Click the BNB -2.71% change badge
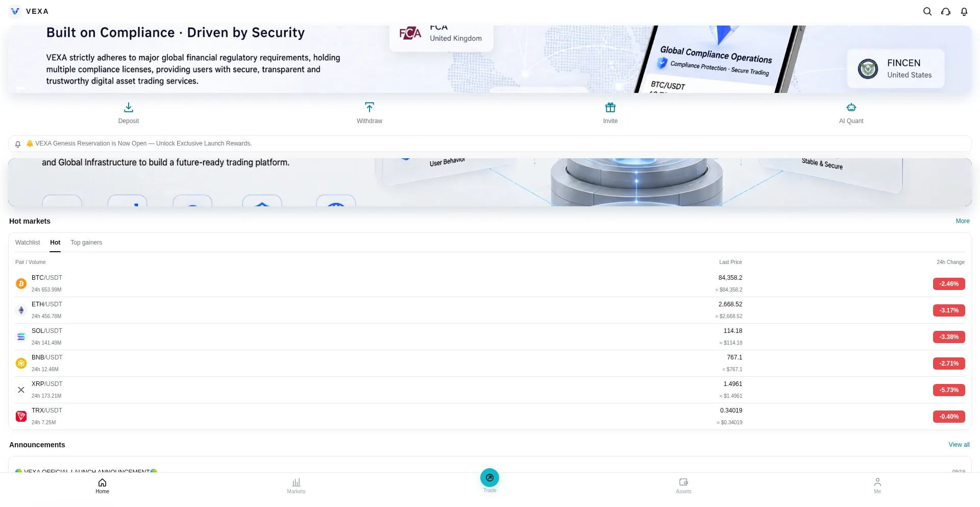This screenshot has width=980, height=507. [x=949, y=364]
